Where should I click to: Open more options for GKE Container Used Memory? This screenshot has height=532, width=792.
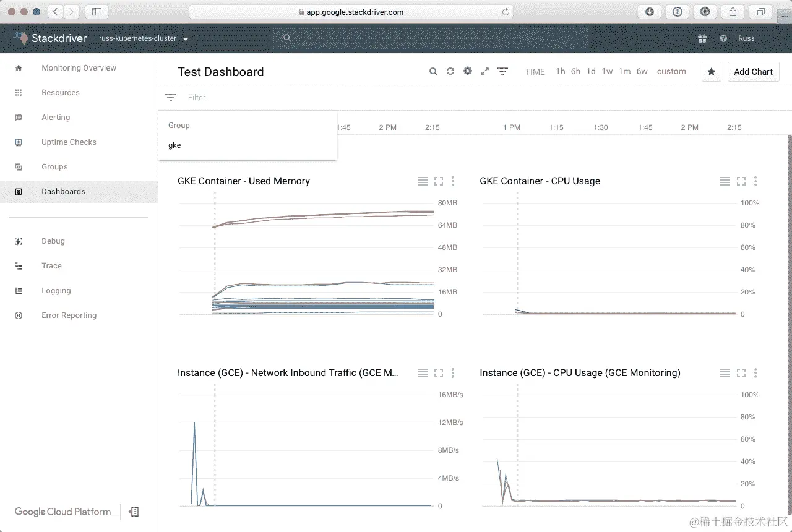[x=453, y=181]
